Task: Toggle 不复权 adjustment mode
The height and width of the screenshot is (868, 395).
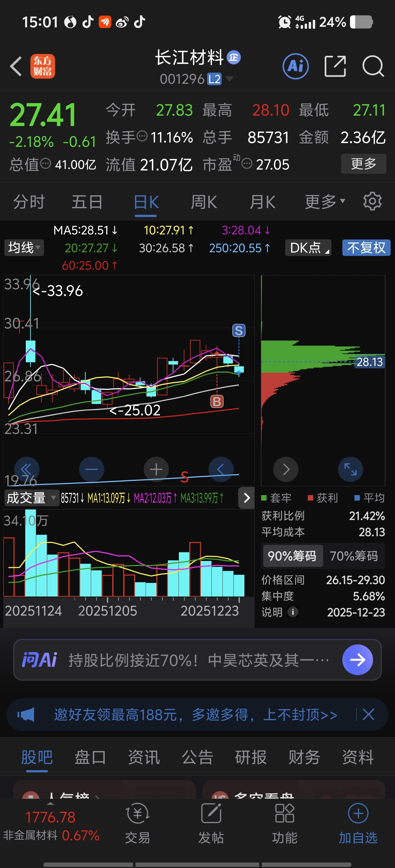Action: 366,248
